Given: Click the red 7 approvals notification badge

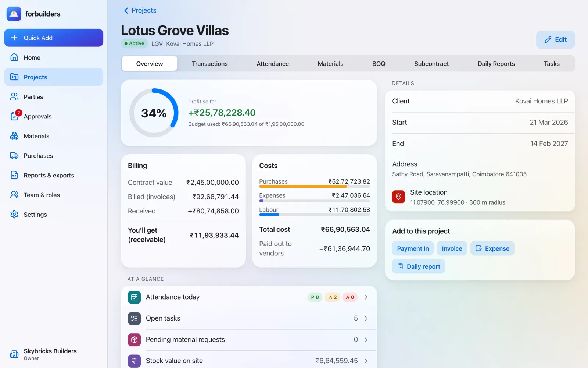Looking at the screenshot, I should tap(18, 113).
